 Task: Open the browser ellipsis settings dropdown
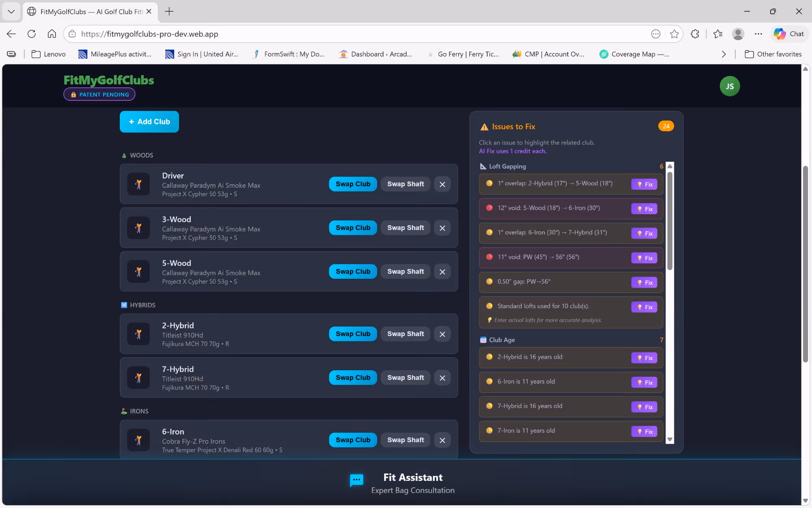click(x=758, y=34)
